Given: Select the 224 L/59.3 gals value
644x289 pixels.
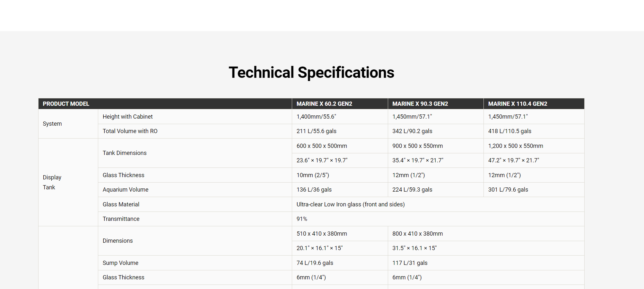Looking at the screenshot, I should pos(412,190).
